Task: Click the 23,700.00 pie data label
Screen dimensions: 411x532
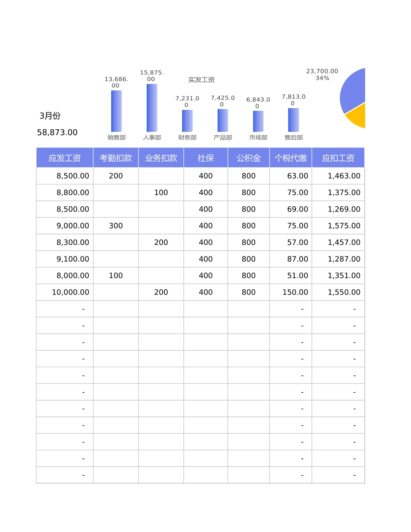Action: 322,71
